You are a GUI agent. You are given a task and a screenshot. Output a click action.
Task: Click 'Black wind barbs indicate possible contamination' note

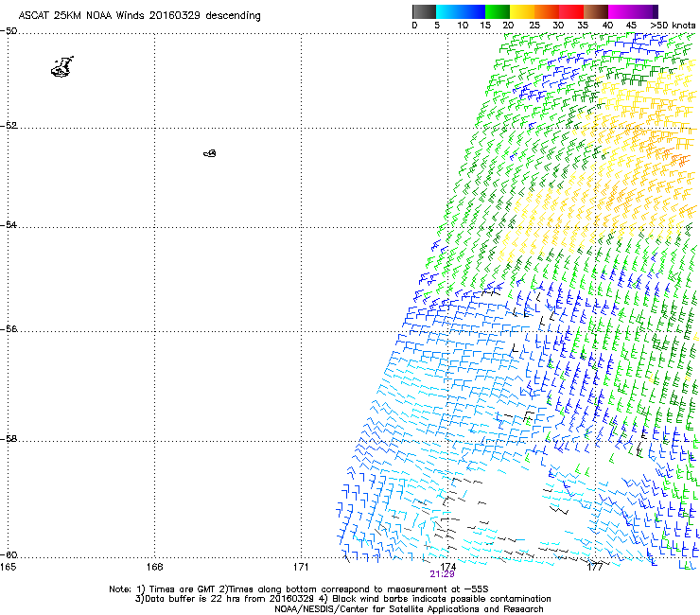click(x=442, y=599)
